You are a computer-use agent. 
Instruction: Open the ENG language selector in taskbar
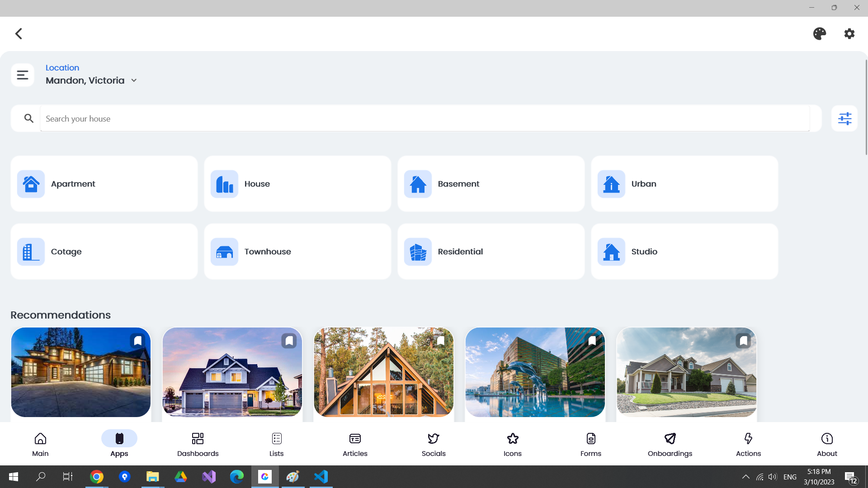tap(789, 477)
